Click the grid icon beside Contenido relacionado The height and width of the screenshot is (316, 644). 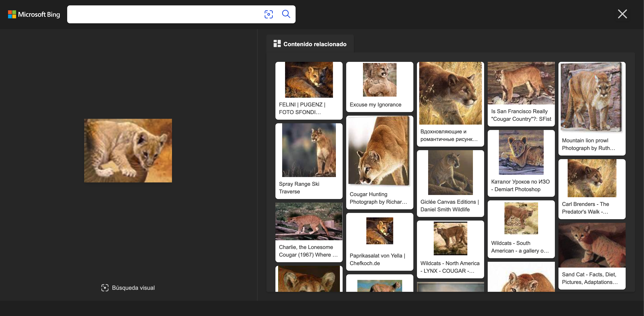(277, 44)
